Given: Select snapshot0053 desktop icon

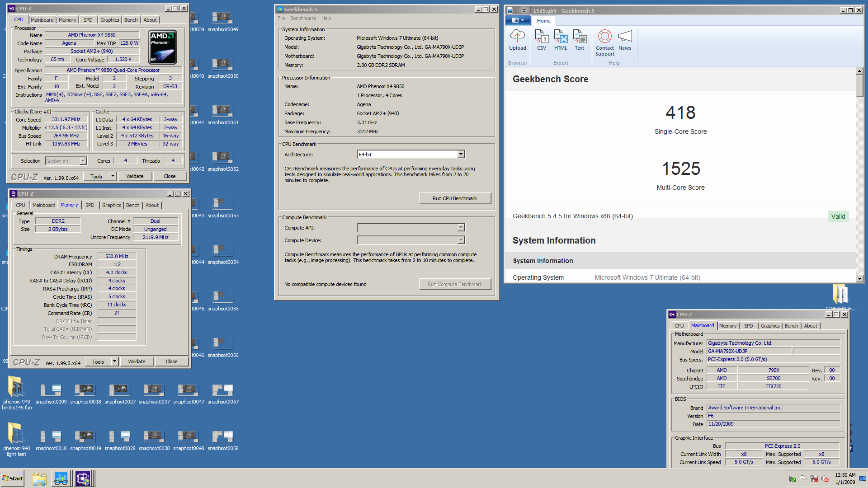Looking at the screenshot, I should click(223, 208).
